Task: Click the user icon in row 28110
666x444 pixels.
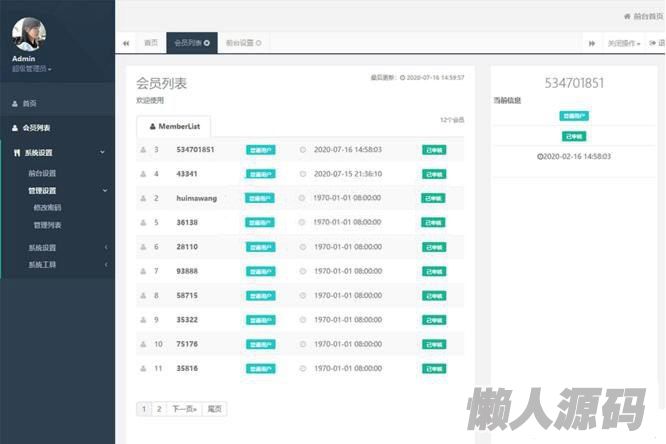Action: click(143, 247)
